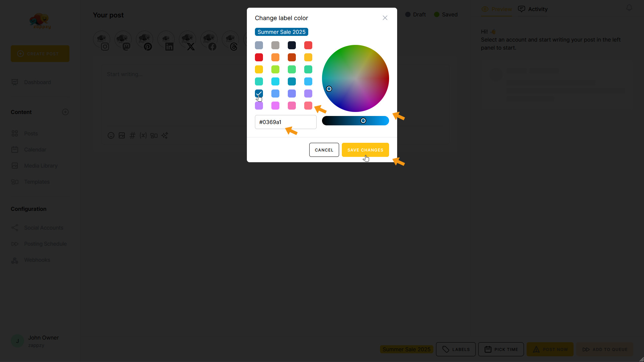
Task: Click the Save Changes button
Action: tap(365, 150)
